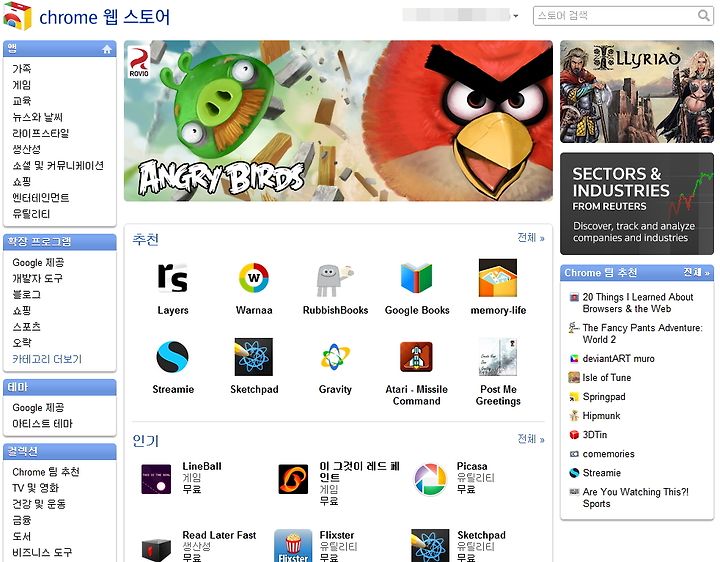Open the Sectors & Industries Reuters promo
Image resolution: width=720 pixels, height=562 pixels.
pos(637,203)
